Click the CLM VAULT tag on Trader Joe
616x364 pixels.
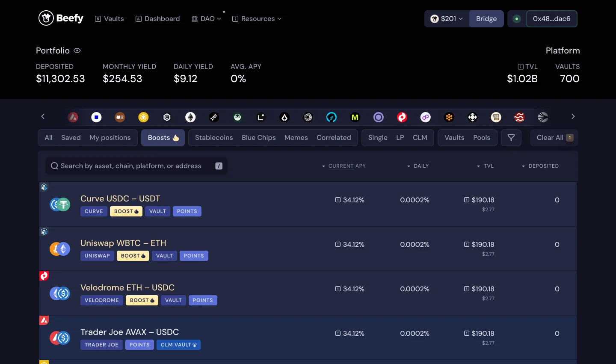178,345
